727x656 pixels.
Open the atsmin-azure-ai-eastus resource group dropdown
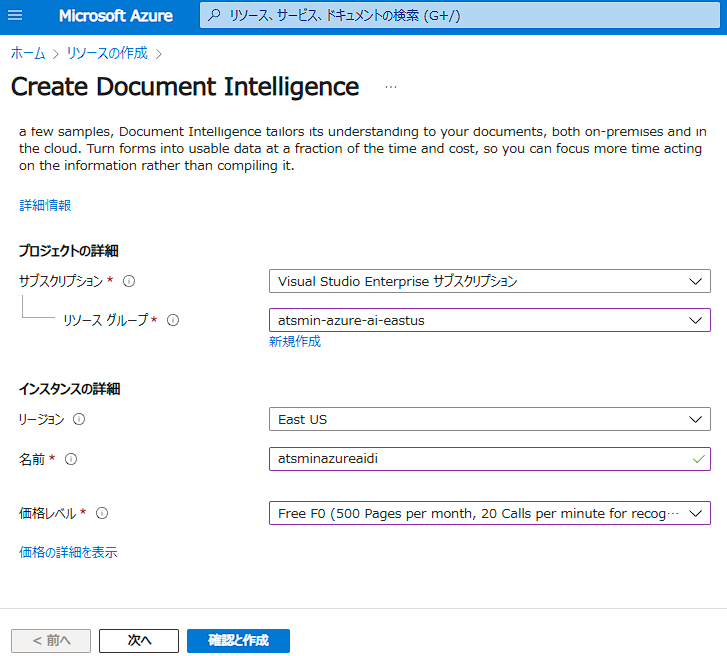point(490,320)
